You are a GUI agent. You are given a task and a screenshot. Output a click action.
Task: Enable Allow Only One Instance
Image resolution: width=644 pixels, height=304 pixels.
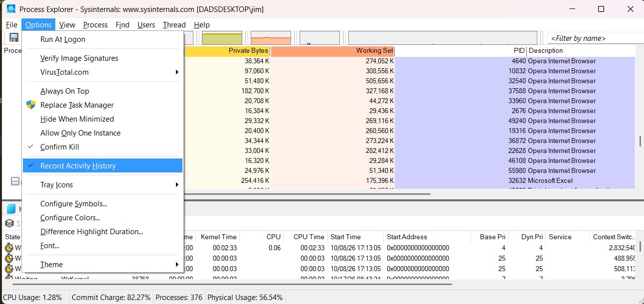[103, 133]
